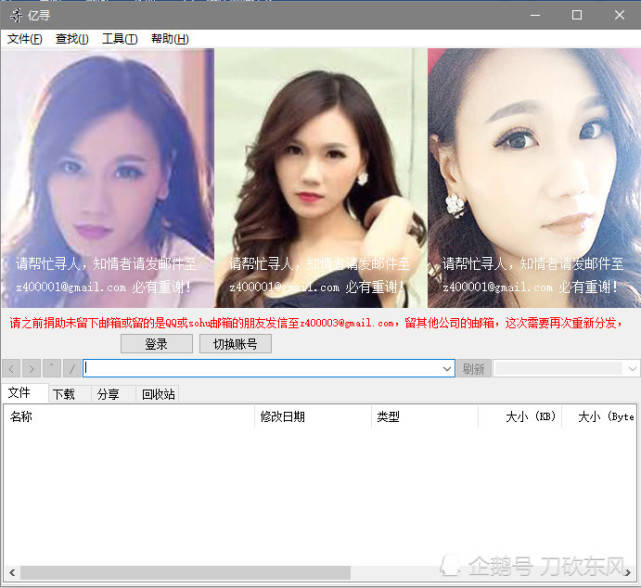This screenshot has width=641, height=588.
Task: Sort by the 大小 (Byte) column header
Action: [599, 417]
